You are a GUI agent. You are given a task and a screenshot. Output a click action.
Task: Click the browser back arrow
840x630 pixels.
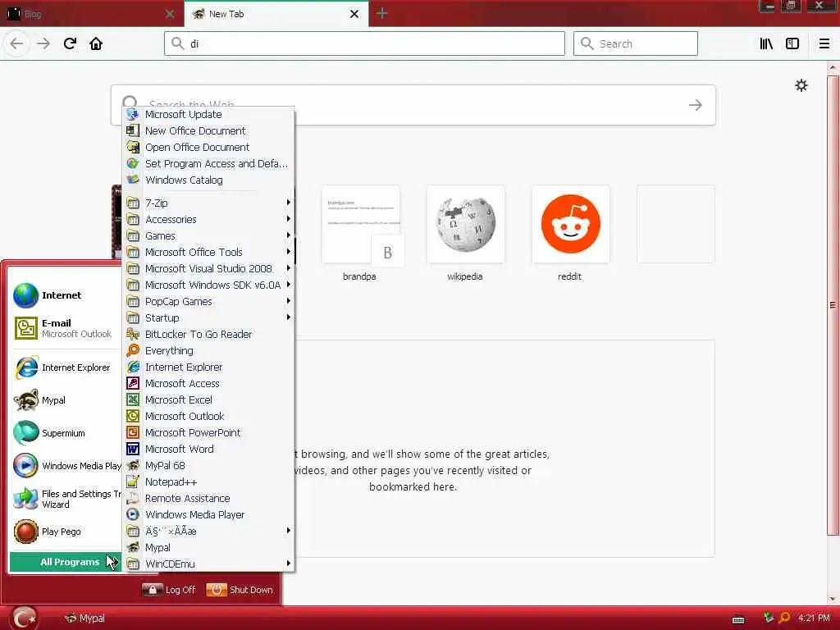[x=16, y=43]
